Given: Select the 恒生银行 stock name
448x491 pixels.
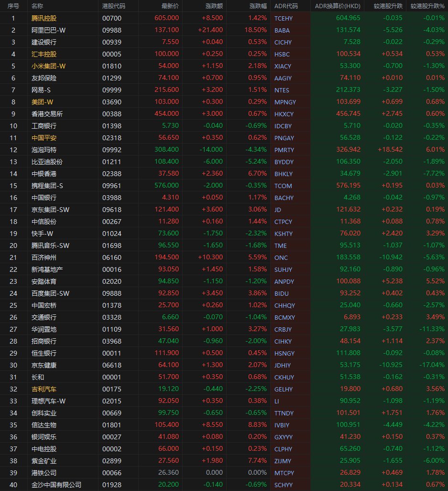Looking at the screenshot, I should point(44,353).
